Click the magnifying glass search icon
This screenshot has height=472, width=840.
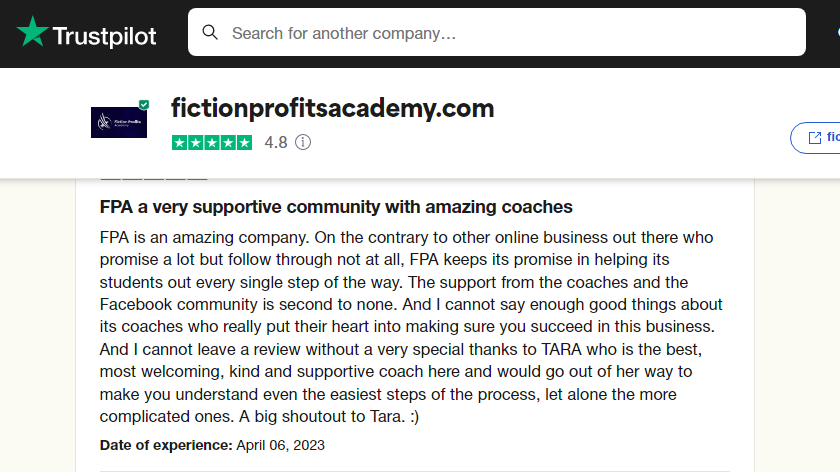210,33
